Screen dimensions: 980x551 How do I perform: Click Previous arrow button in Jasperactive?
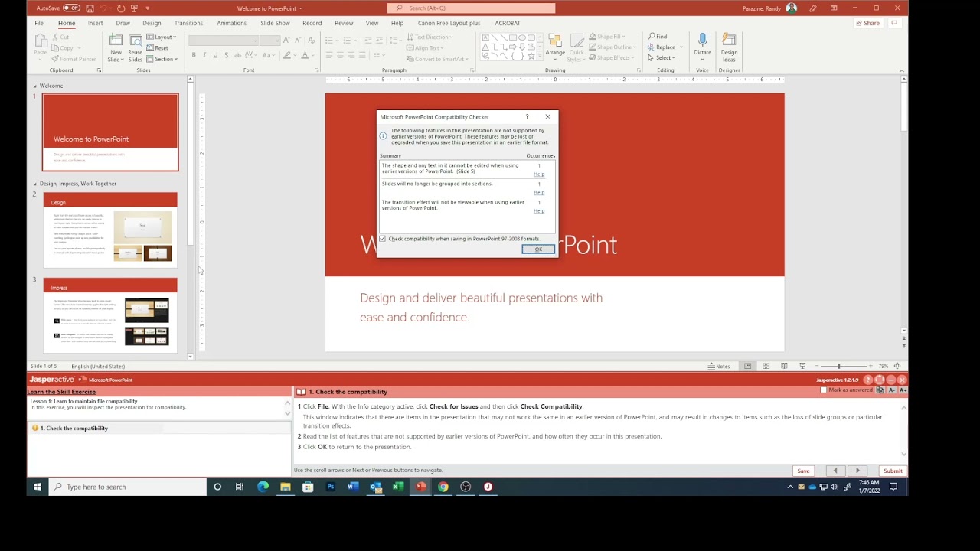tap(835, 471)
